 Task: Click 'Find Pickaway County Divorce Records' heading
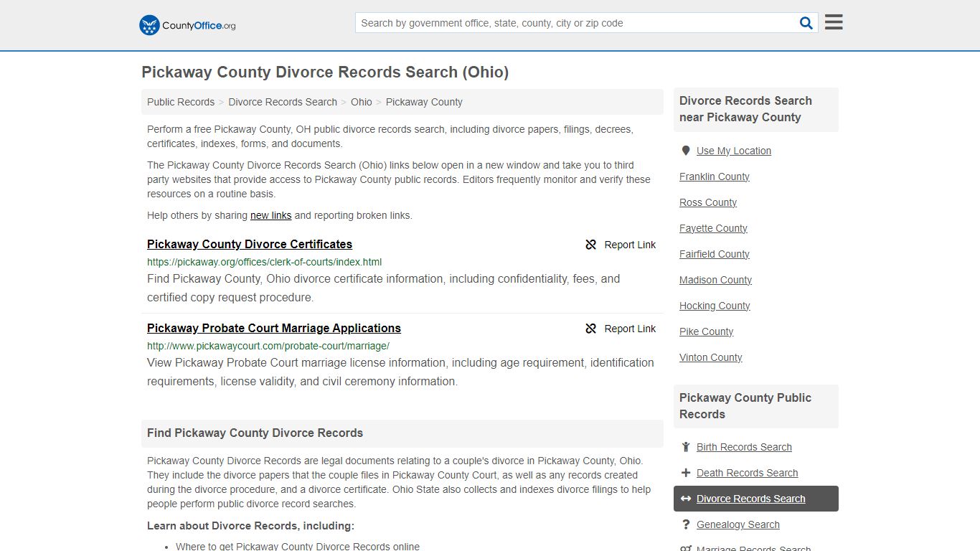coord(255,433)
